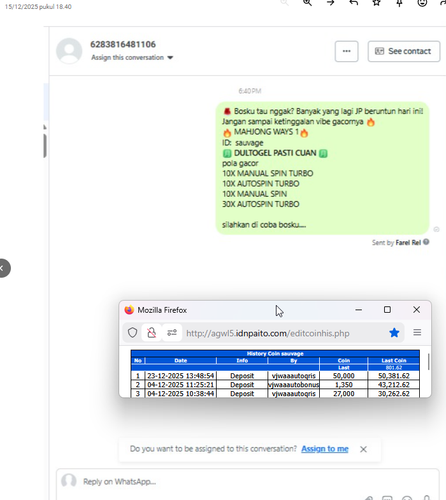Click the zoom in magnifier icon
Image resolution: width=446 pixels, height=500 pixels.
coord(307,3)
